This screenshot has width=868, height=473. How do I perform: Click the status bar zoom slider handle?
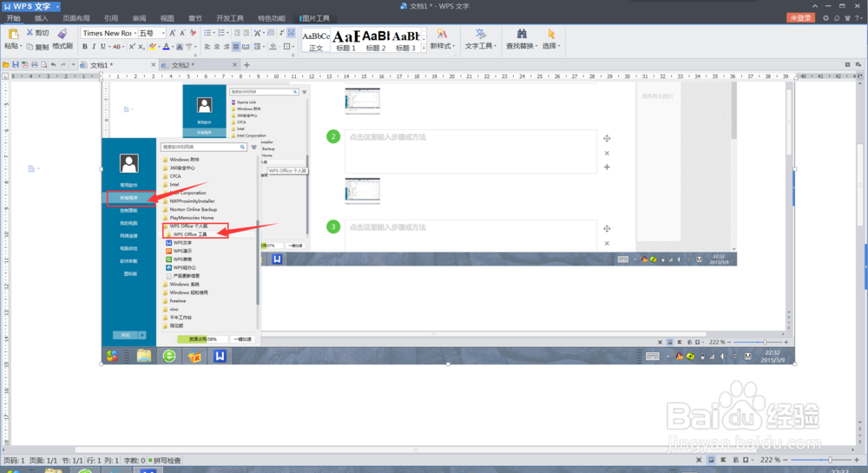tap(830, 460)
